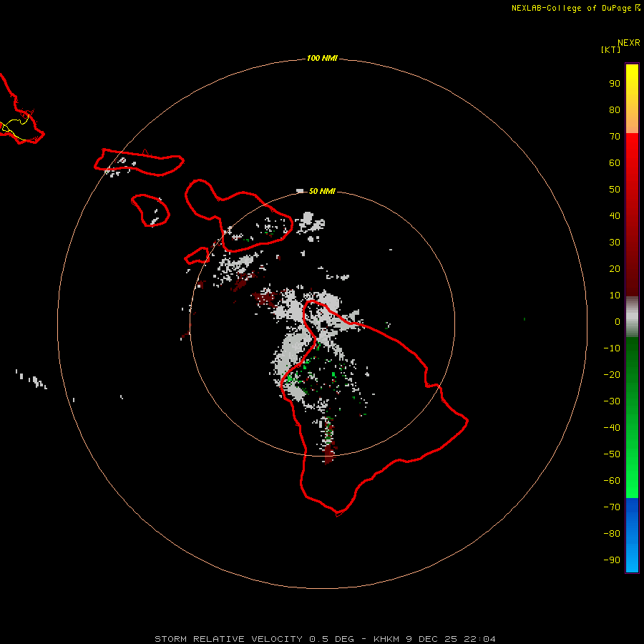Image resolution: width=644 pixels, height=644 pixels.
Task: Click the 20 value on the velocity scale
Action: click(615, 269)
